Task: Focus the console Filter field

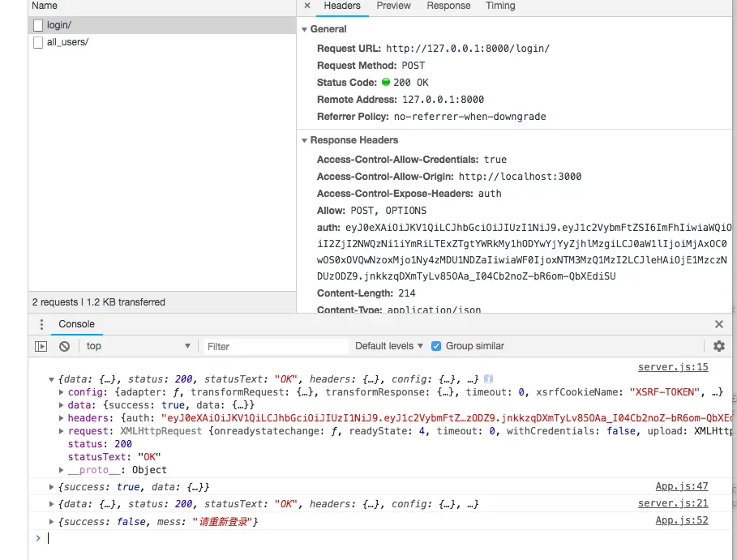Action: [276, 346]
